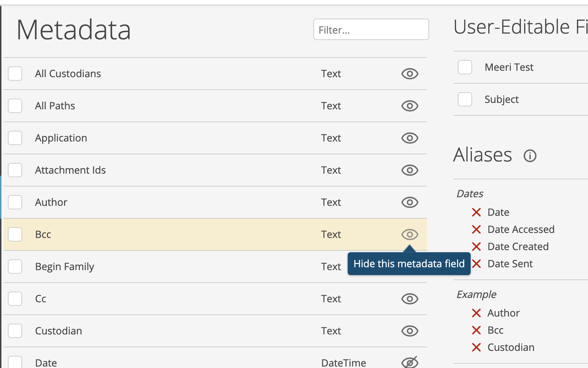Screen dimensions: 588x368
Task: Remove the Date Sent alias
Action: point(476,264)
